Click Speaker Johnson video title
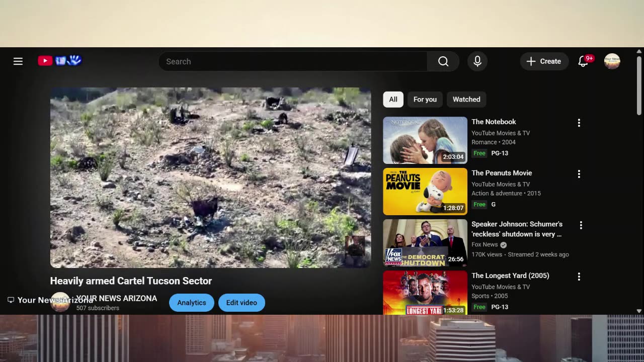Viewport: 644px width, 362px height. [517, 229]
